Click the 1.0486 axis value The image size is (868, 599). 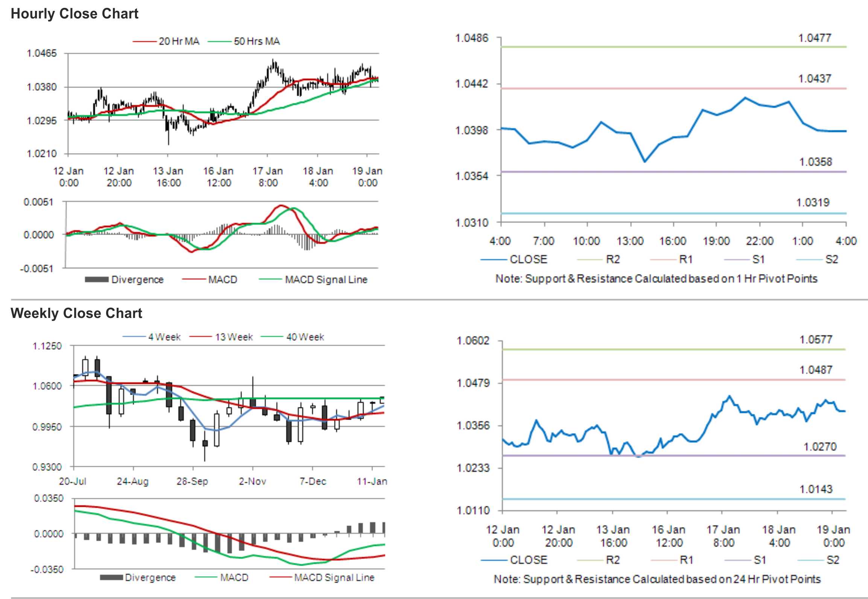(471, 38)
